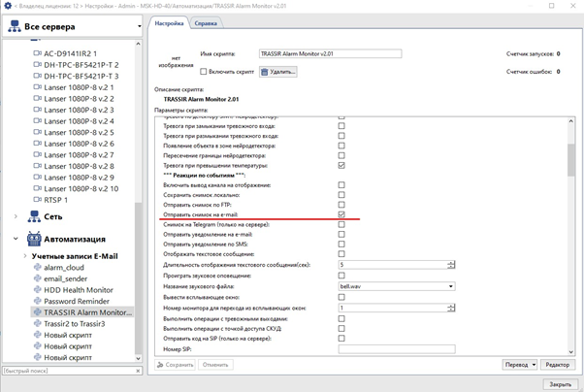584x392 pixels.
Task: Click the Номер SIP input field
Action: coord(396,349)
